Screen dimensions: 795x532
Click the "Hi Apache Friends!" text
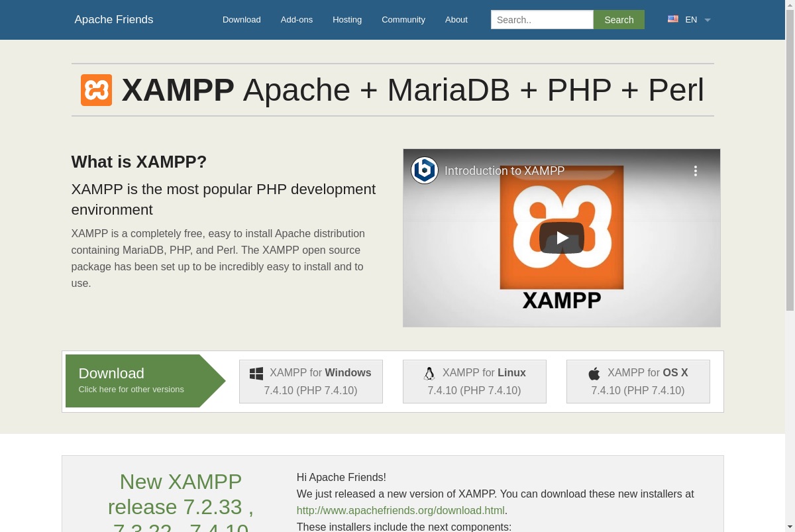tap(341, 478)
